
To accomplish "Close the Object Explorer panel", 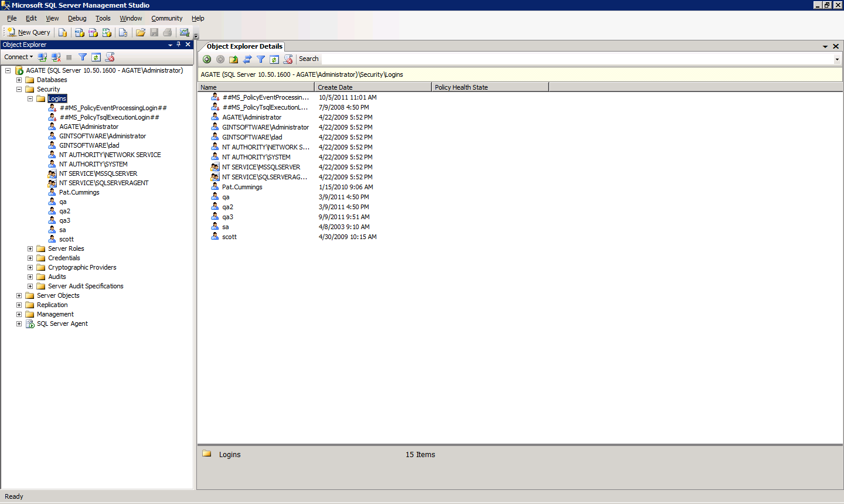I will (x=188, y=45).
